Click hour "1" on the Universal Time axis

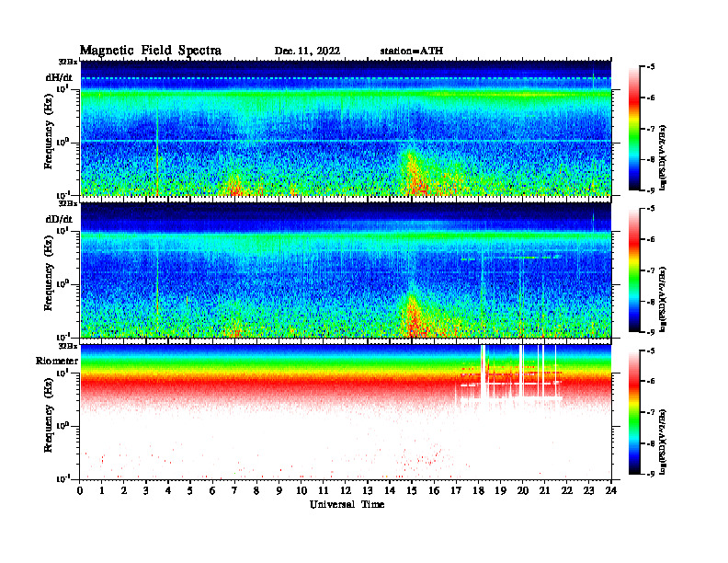[x=102, y=490]
